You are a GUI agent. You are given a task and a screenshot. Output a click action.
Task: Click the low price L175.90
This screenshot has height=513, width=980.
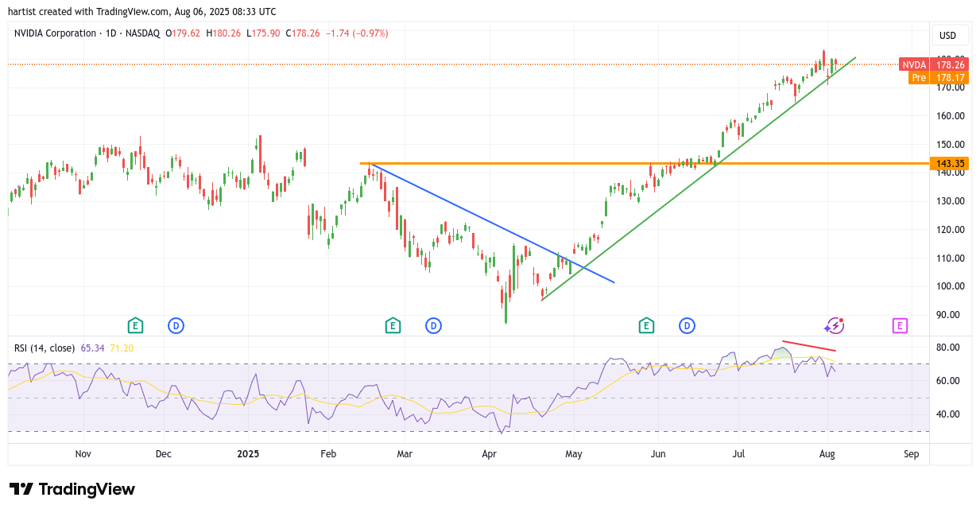263,33
